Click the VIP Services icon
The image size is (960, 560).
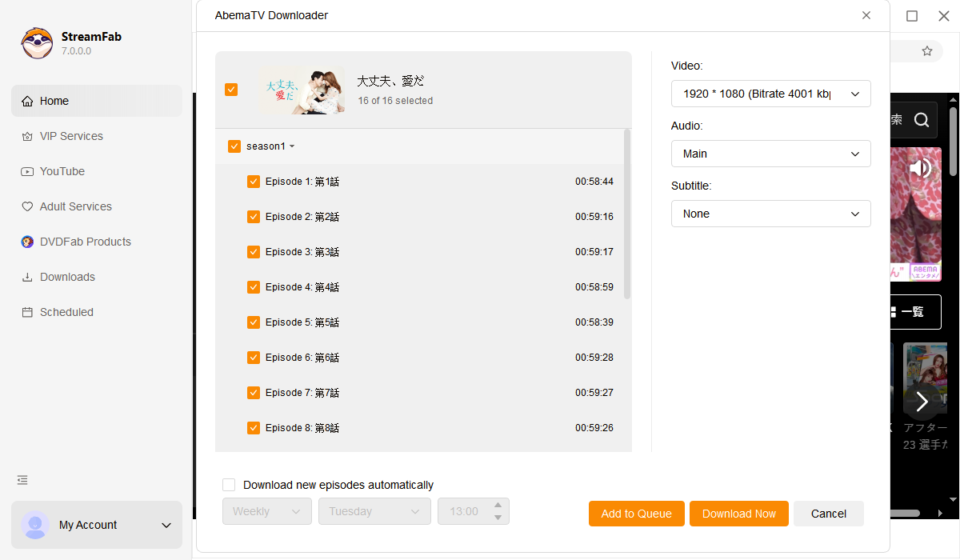coord(27,136)
